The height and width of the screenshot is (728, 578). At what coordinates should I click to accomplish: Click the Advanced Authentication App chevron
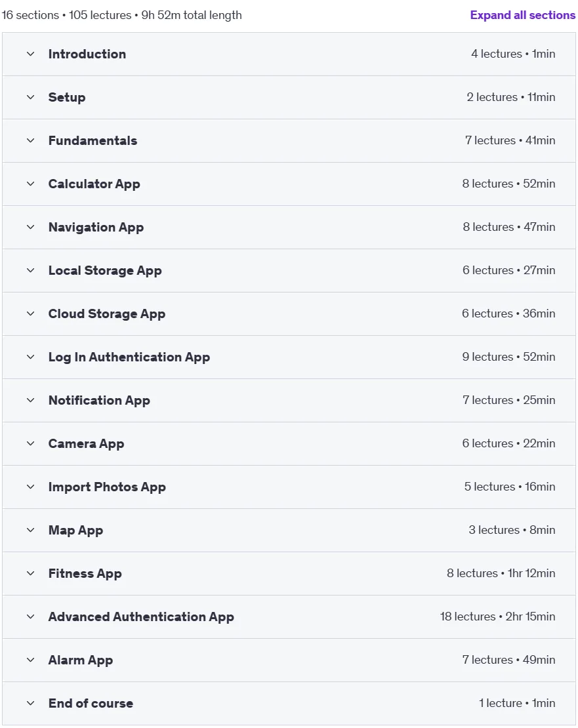pos(31,617)
